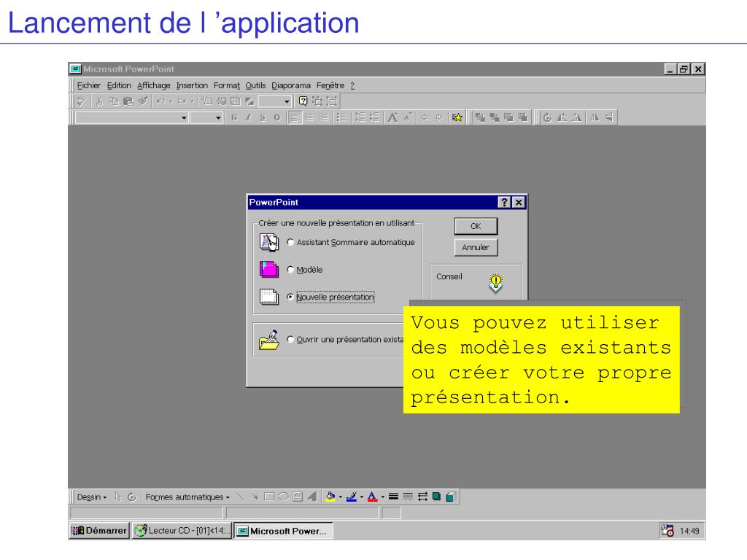Click the spelling check toolbar icon
The height and width of the screenshot is (560, 747).
pos(82,101)
